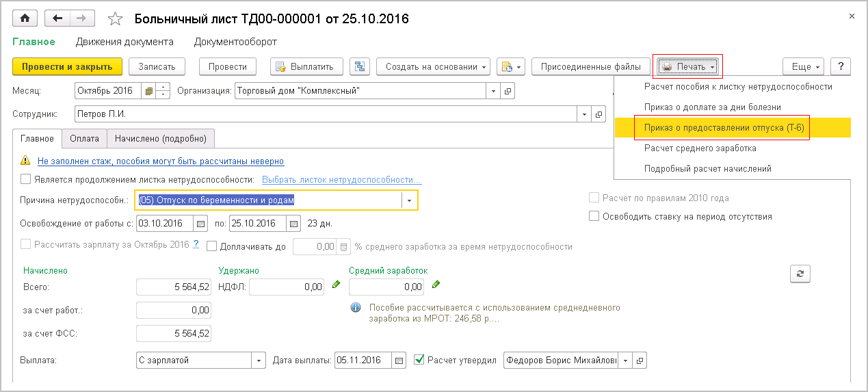This screenshot has width=868, height=392.
Task: Click the question mark help button
Action: [x=841, y=66]
